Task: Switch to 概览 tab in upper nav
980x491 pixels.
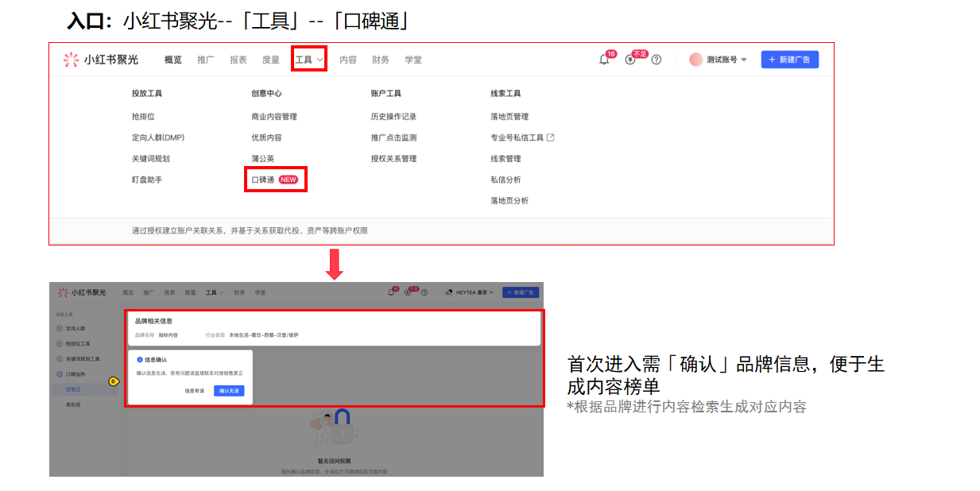Action: [x=172, y=60]
